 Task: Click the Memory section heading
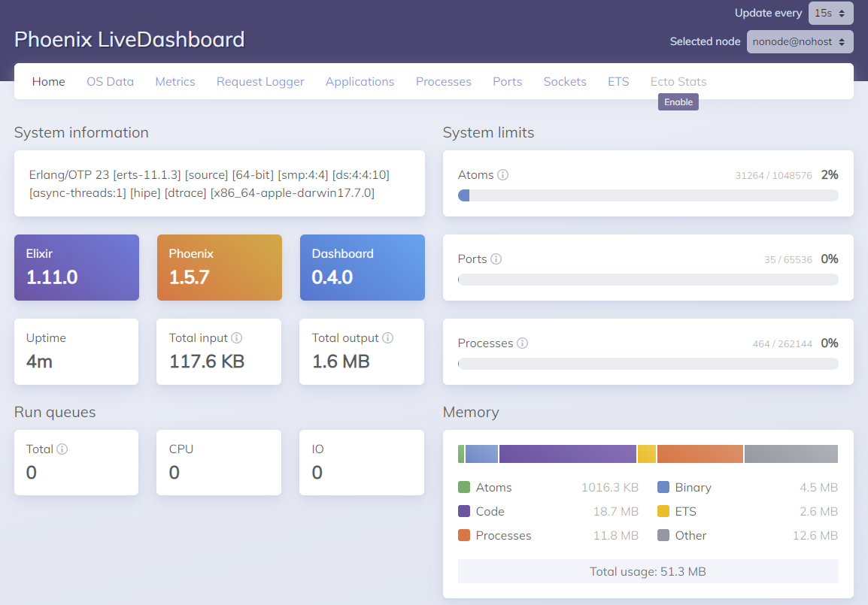(x=471, y=412)
